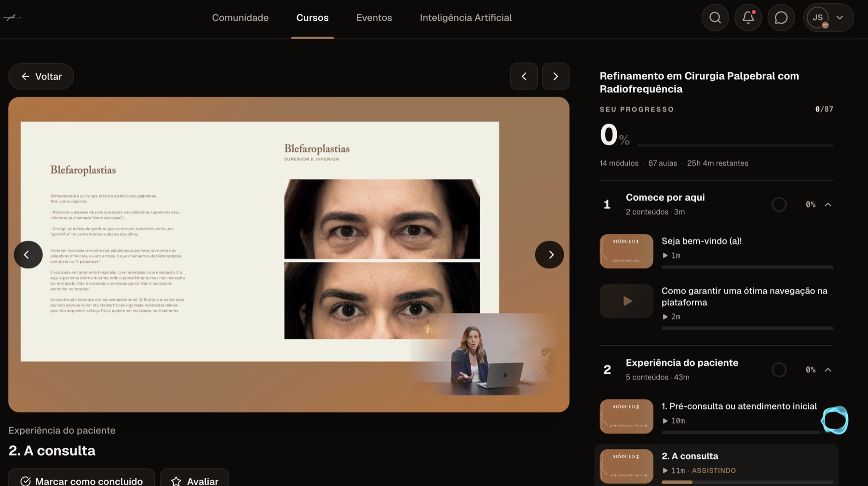This screenshot has height=486, width=868.
Task: Select Como garantir uma ótima navegação na plataforma
Action: (745, 297)
